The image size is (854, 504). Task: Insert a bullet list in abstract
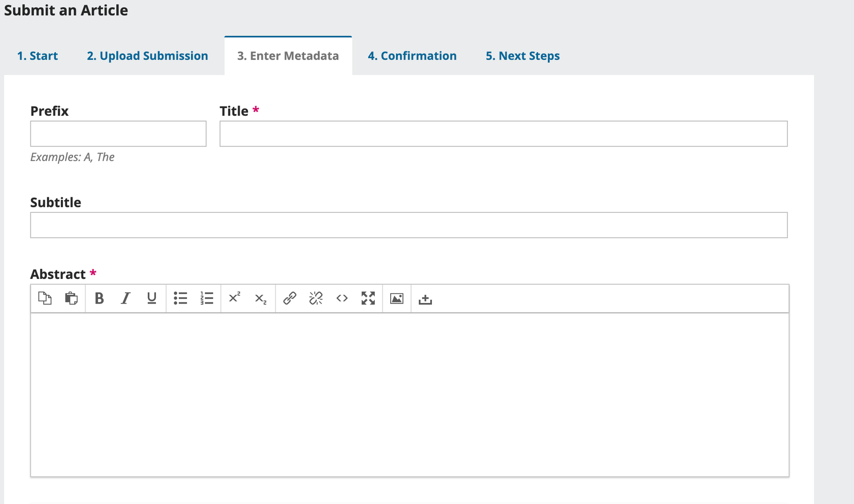tap(180, 298)
